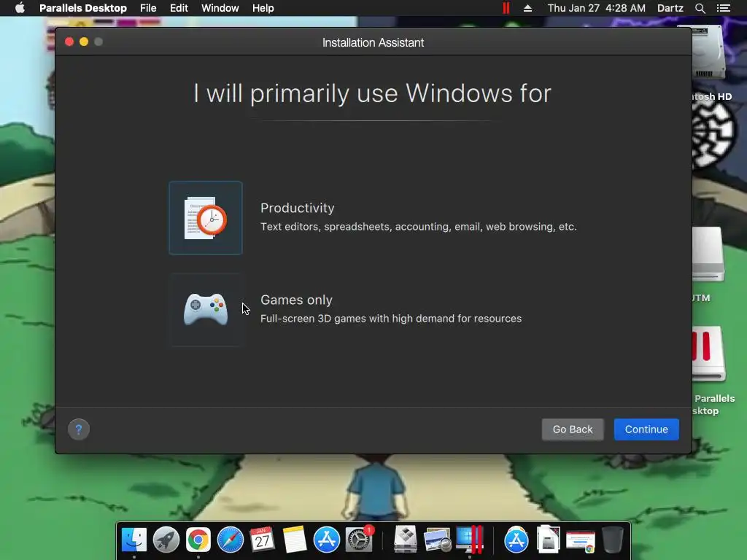Viewport: 747px width, 560px height.
Task: Open the File menu
Action: (x=148, y=8)
